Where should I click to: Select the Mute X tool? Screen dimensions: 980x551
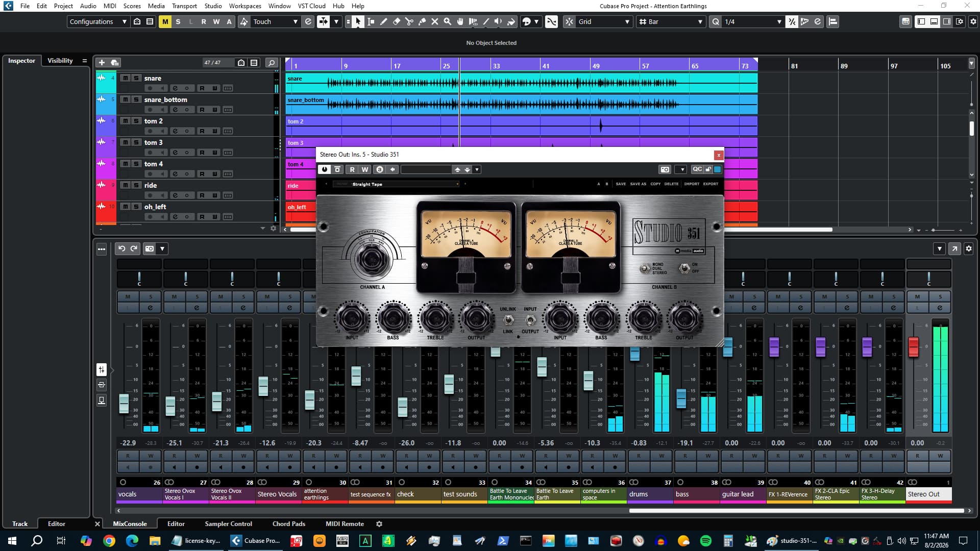coord(435,21)
